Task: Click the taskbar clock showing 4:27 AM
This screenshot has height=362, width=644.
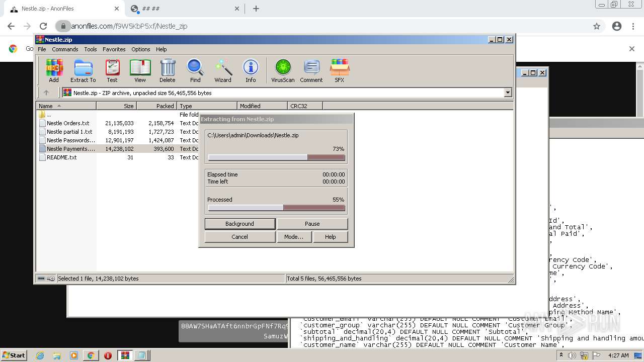Action: pyautogui.click(x=618, y=355)
